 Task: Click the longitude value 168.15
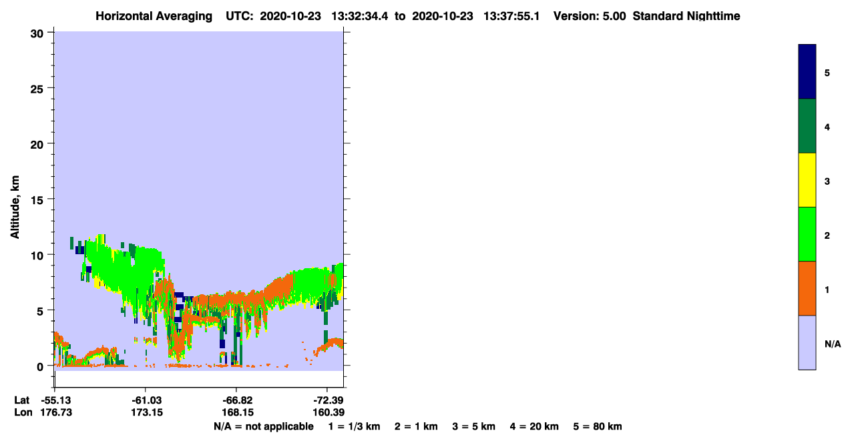[236, 412]
